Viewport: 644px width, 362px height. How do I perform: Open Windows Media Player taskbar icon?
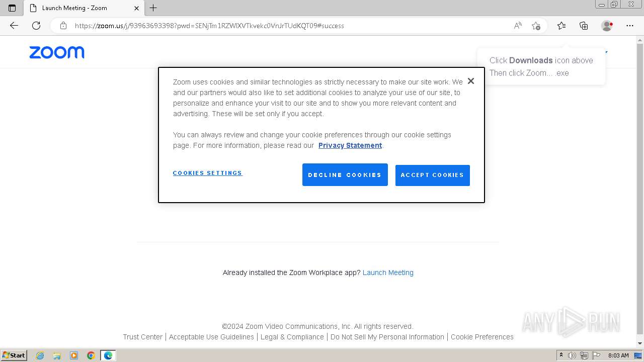pos(74,355)
